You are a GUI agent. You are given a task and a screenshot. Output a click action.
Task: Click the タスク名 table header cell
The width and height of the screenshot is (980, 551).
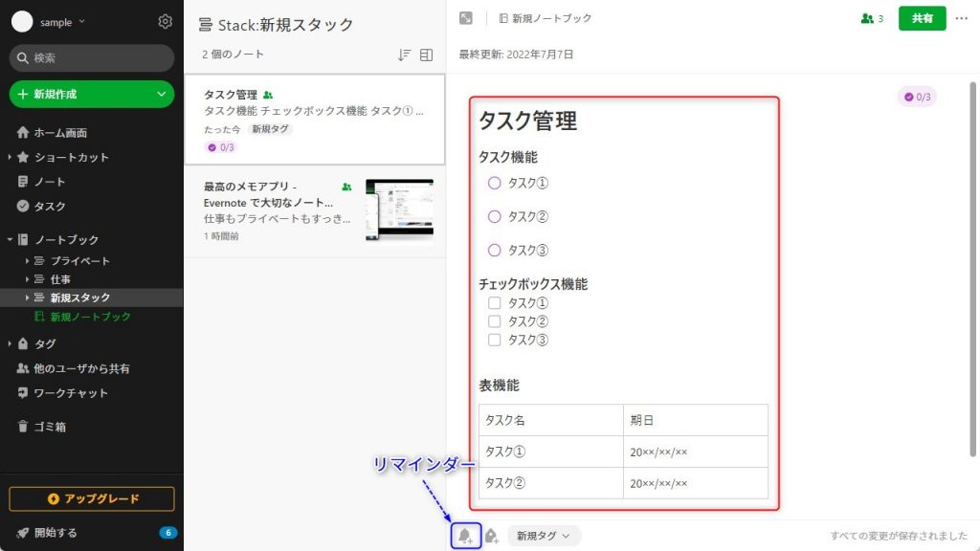point(551,420)
